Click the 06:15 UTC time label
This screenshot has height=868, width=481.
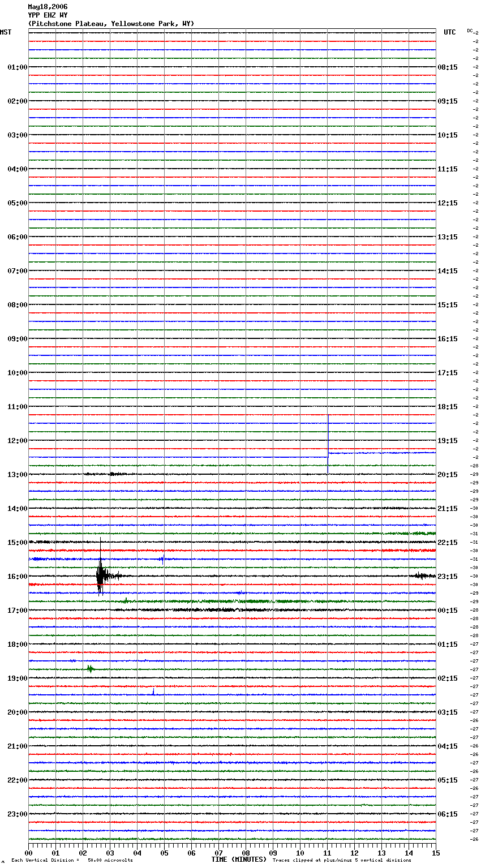click(448, 814)
